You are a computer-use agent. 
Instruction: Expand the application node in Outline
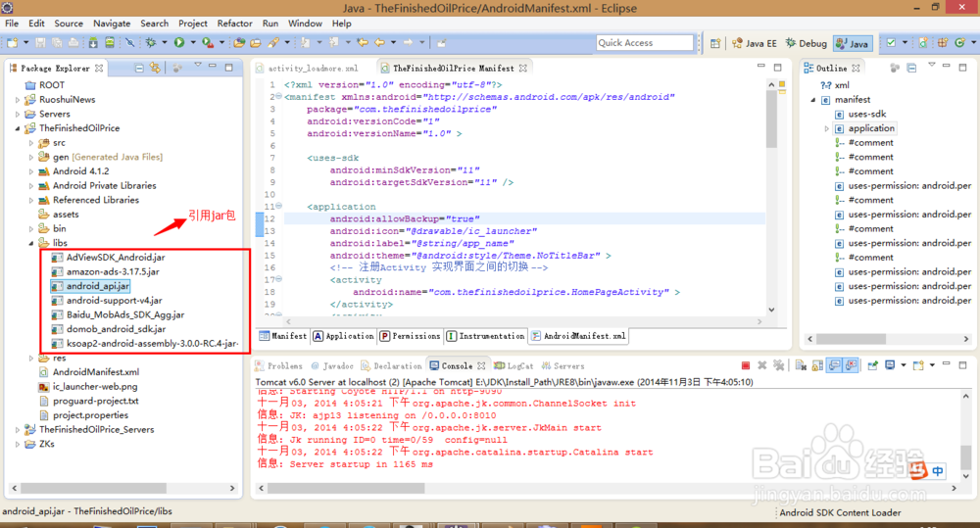pos(827,128)
